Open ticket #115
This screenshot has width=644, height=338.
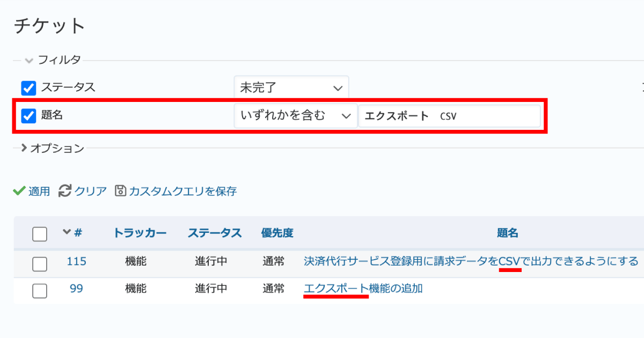(x=77, y=261)
